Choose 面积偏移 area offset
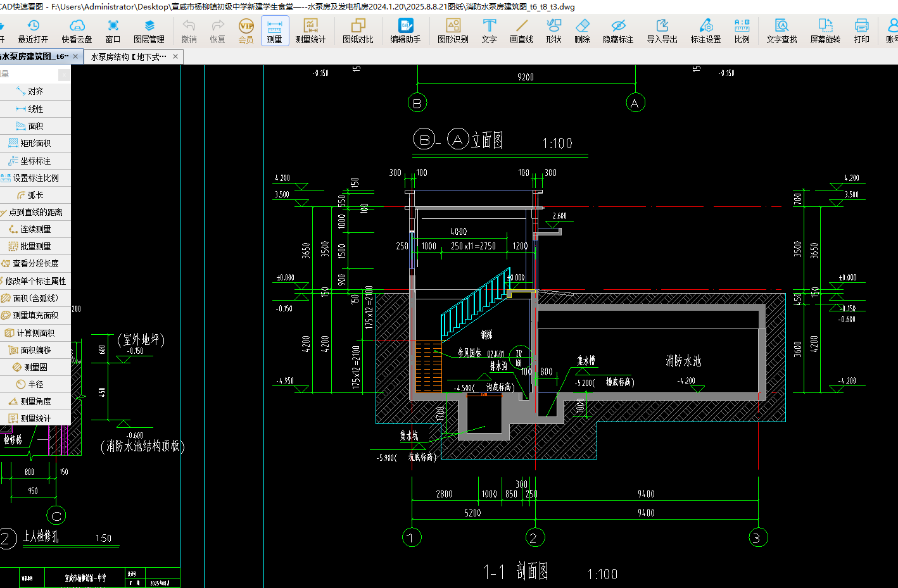 [35, 350]
